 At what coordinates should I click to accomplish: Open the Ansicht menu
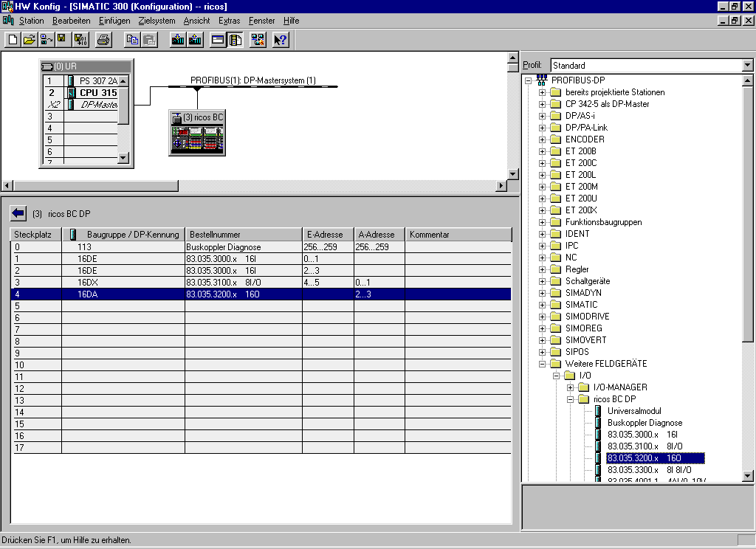click(x=196, y=21)
